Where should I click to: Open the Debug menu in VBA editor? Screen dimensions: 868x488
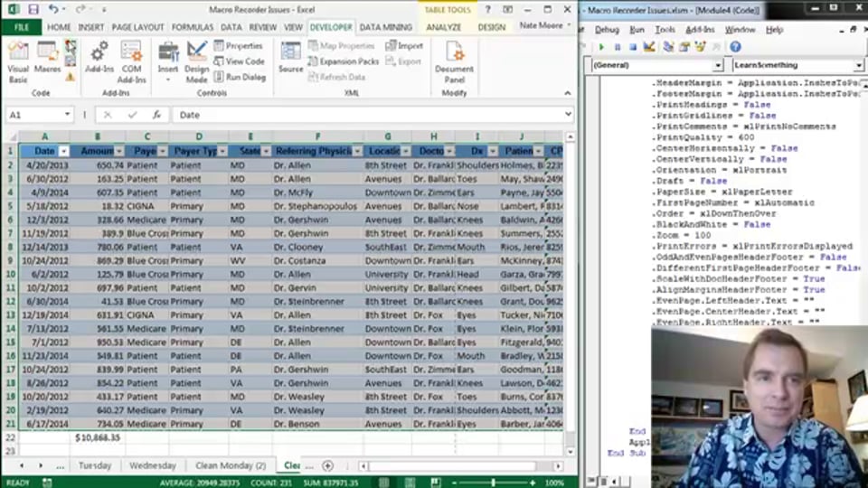pyautogui.click(x=607, y=30)
